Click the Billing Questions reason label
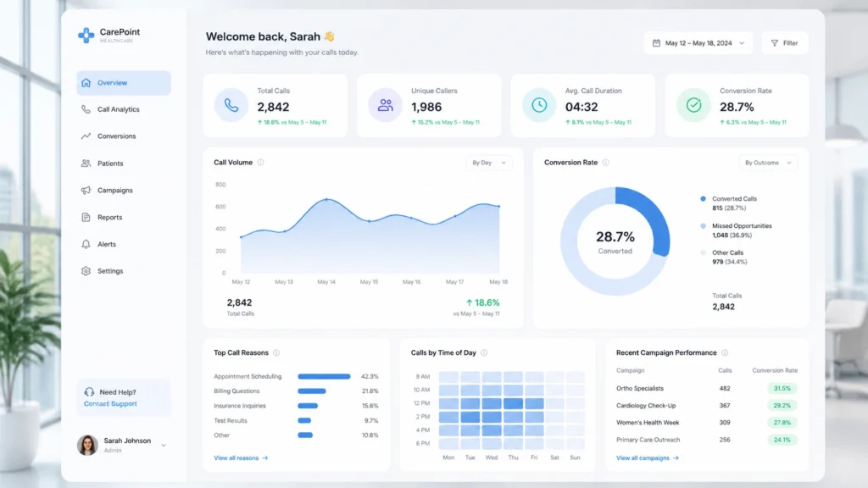This screenshot has height=488, width=868. pyautogui.click(x=236, y=391)
